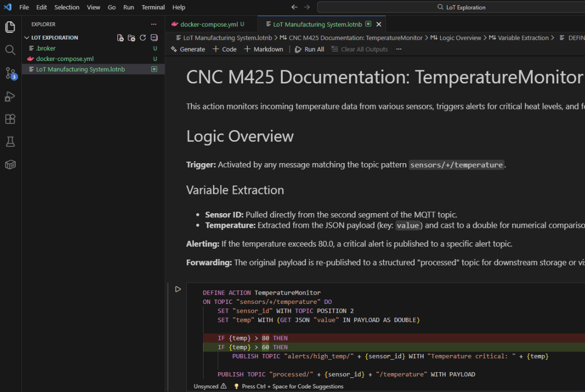Add a new Code cell

tap(224, 49)
